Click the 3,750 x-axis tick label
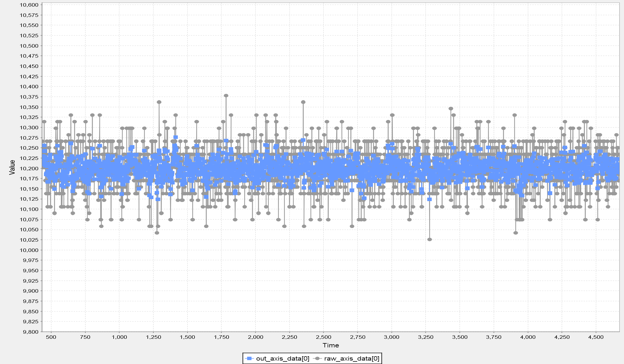The width and height of the screenshot is (624, 364). (494, 337)
